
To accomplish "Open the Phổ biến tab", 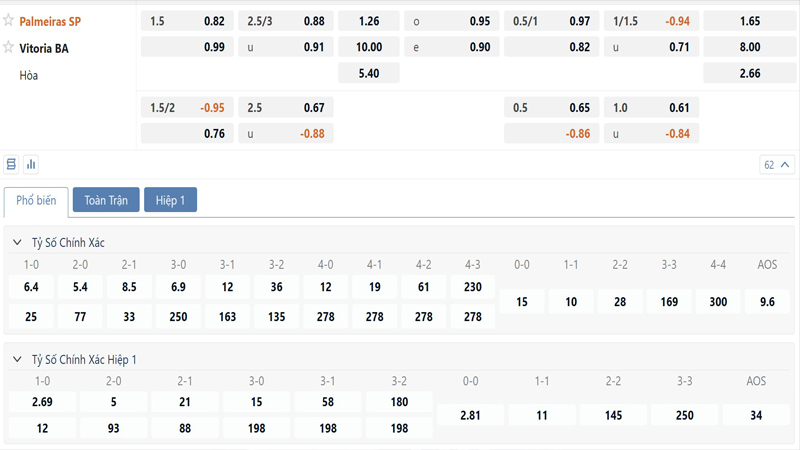I will 36,201.
